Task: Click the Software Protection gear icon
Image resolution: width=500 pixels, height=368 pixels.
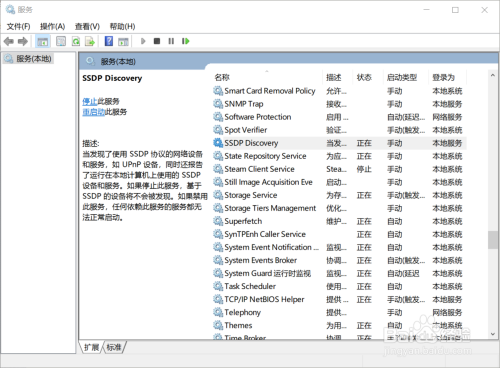Action: [x=218, y=117]
